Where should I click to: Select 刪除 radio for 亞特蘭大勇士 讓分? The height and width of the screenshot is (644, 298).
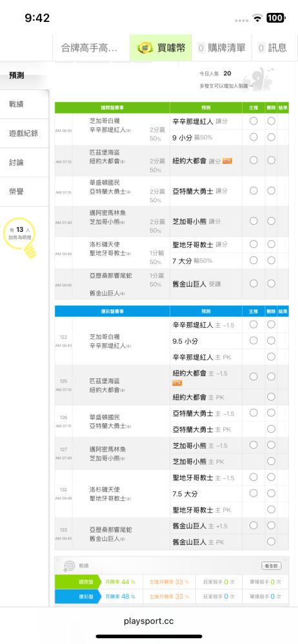[271, 191]
